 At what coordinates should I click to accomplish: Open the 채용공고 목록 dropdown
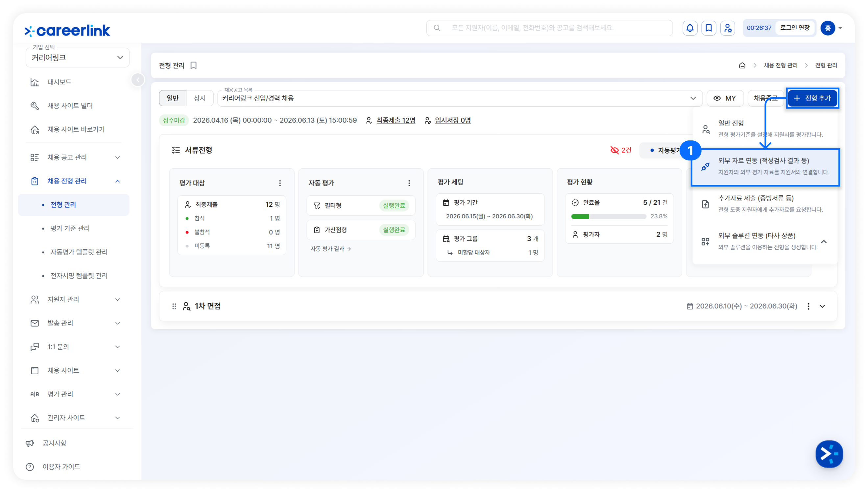click(460, 98)
